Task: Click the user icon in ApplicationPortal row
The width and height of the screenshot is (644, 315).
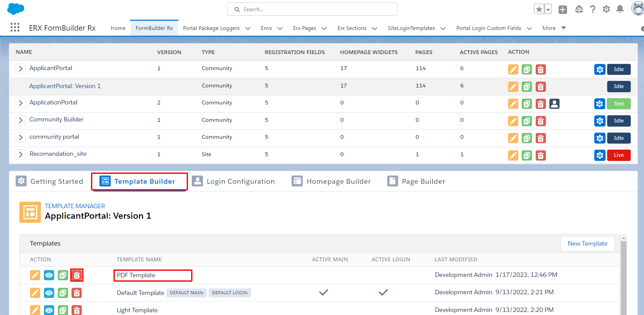Action: [x=554, y=104]
